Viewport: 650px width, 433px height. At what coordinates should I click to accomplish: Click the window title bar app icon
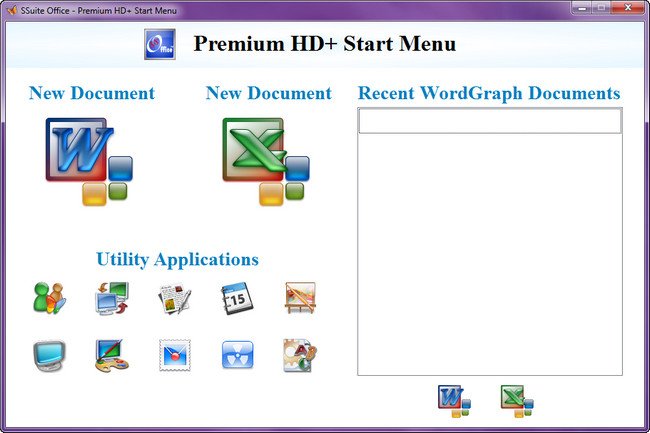(12, 10)
